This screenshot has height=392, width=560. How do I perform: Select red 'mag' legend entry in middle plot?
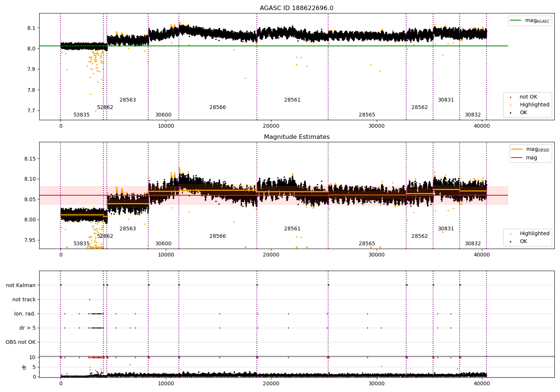point(525,158)
